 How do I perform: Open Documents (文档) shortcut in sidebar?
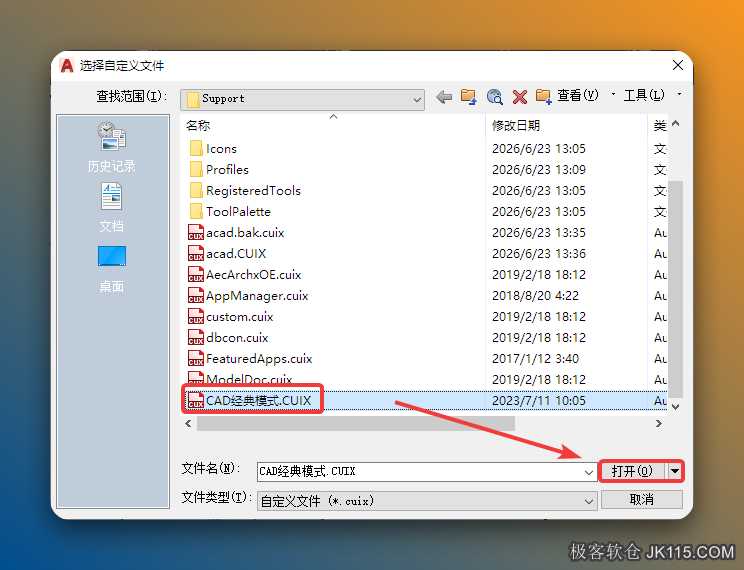point(112,207)
